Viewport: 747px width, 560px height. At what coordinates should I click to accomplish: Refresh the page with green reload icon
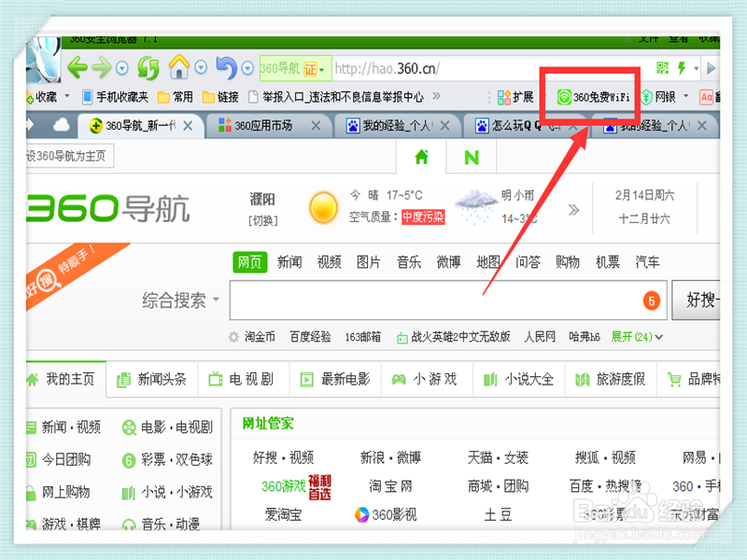[x=148, y=68]
